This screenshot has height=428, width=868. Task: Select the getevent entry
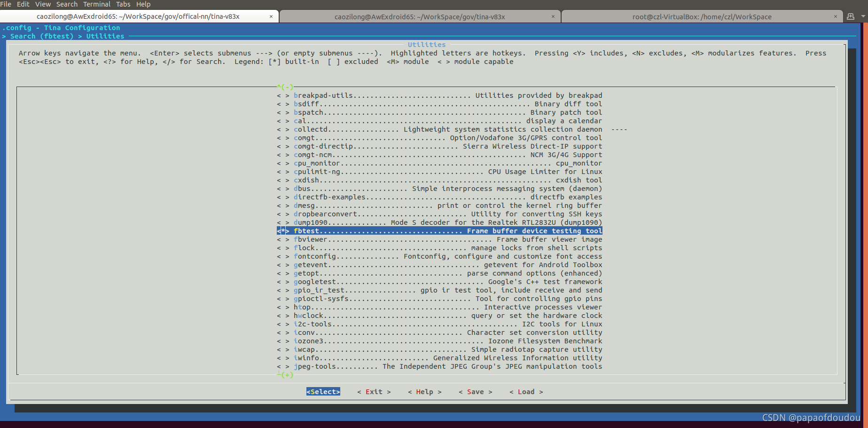coord(439,265)
